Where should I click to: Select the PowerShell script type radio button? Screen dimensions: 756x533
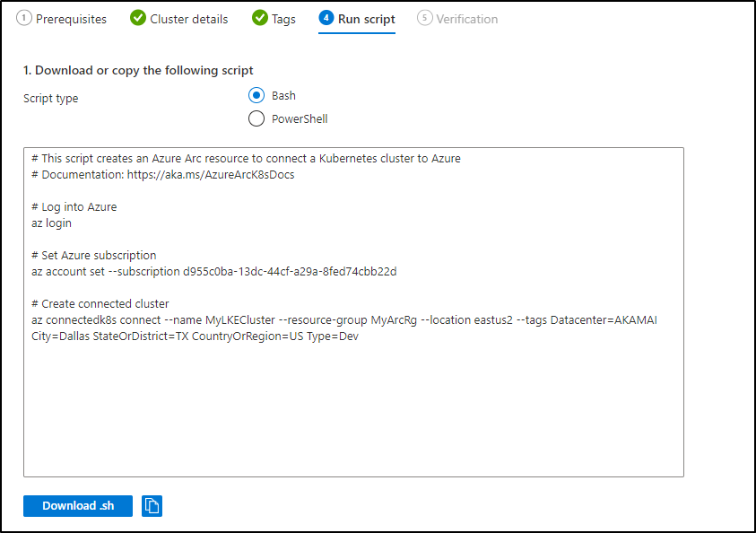[256, 118]
